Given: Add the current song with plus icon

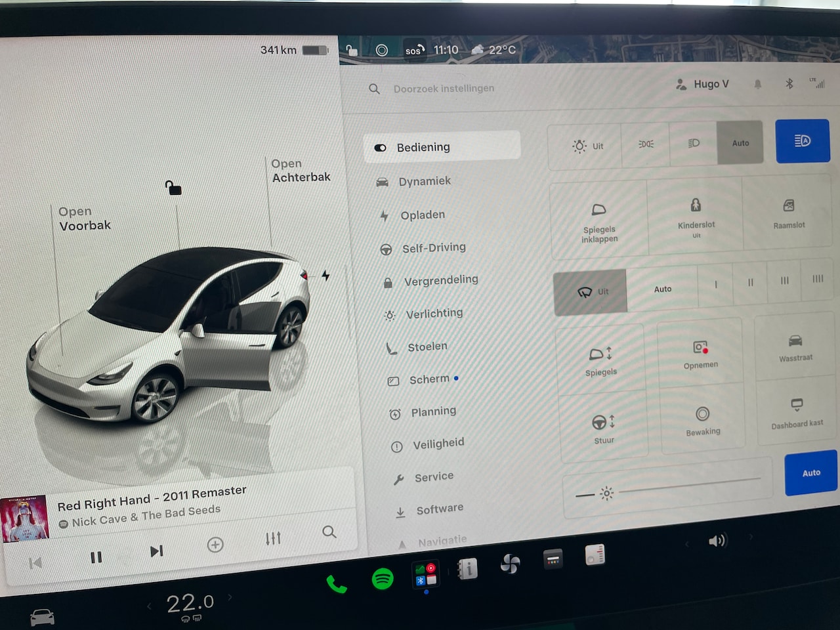Looking at the screenshot, I should pos(215,545).
